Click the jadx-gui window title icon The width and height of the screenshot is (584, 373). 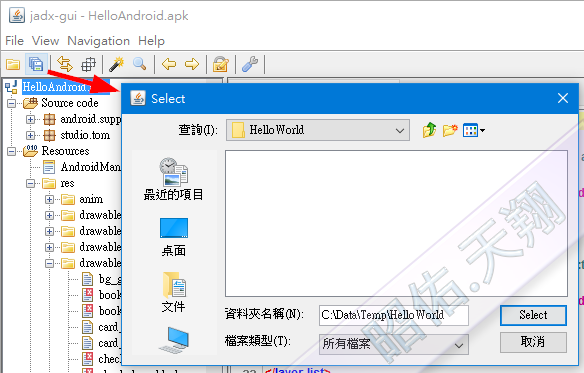click(17, 16)
